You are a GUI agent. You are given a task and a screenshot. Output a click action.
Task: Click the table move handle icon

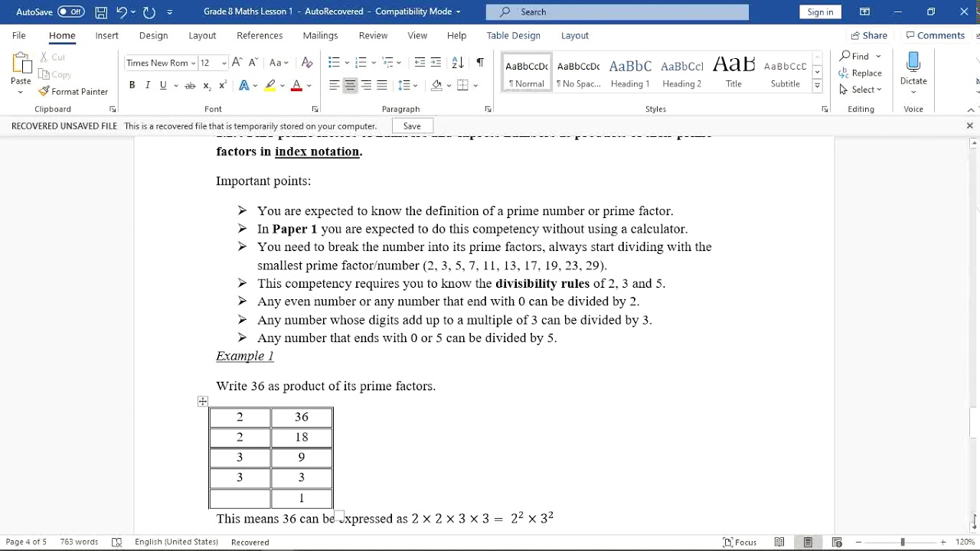(203, 401)
